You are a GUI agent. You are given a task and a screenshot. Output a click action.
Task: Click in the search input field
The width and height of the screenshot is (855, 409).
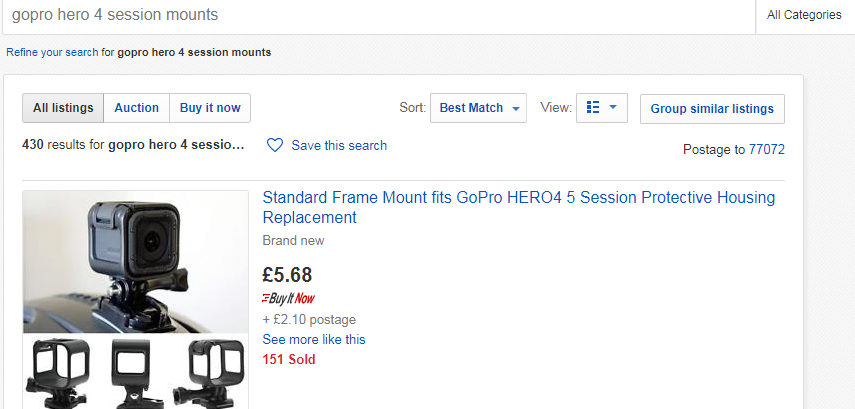coord(380,16)
